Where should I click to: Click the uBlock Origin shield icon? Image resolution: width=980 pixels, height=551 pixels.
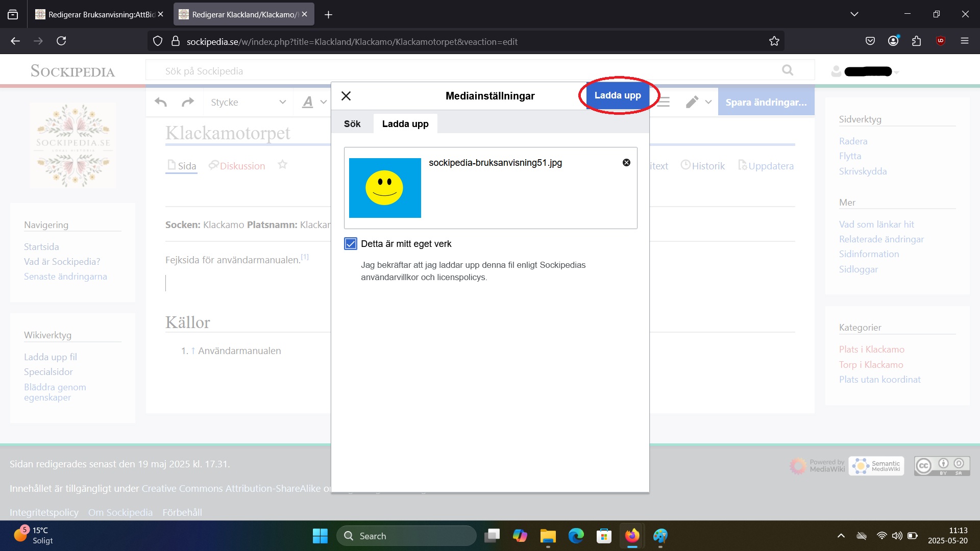click(940, 41)
